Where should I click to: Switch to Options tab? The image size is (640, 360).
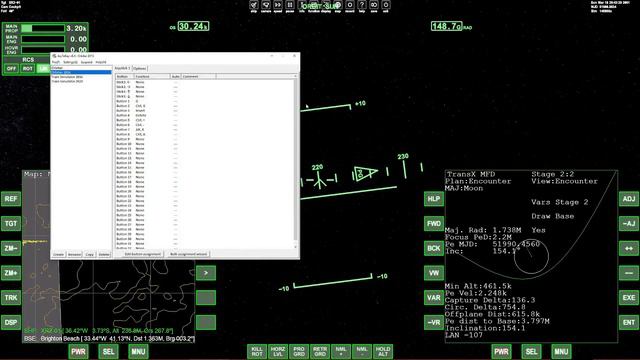(x=140, y=69)
